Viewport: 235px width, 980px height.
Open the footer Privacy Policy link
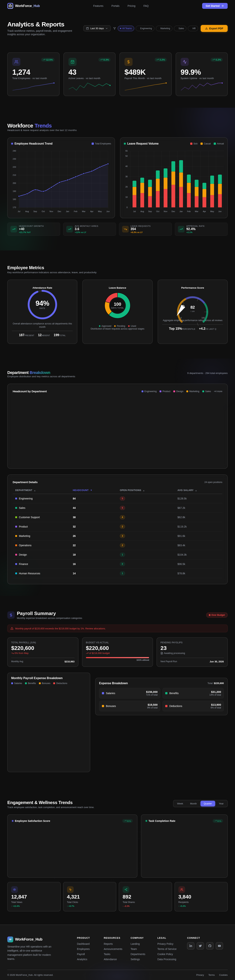coord(165,944)
